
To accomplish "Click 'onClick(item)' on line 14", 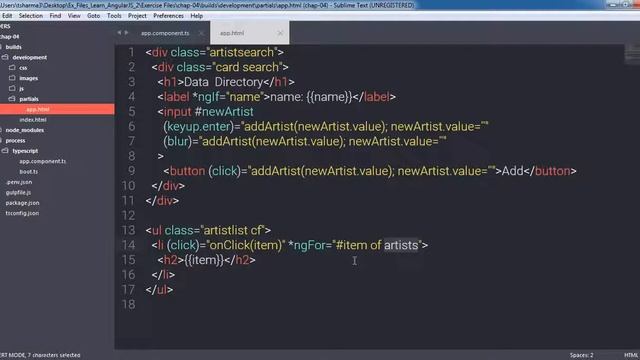I will tap(246, 245).
